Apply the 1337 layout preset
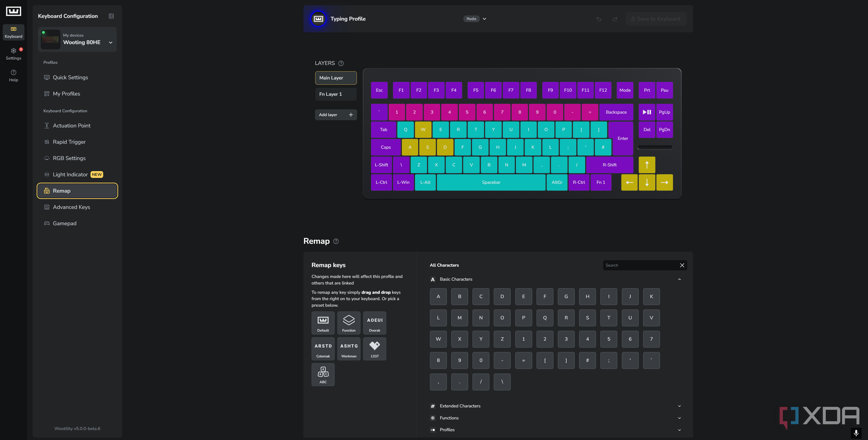 click(375, 349)
